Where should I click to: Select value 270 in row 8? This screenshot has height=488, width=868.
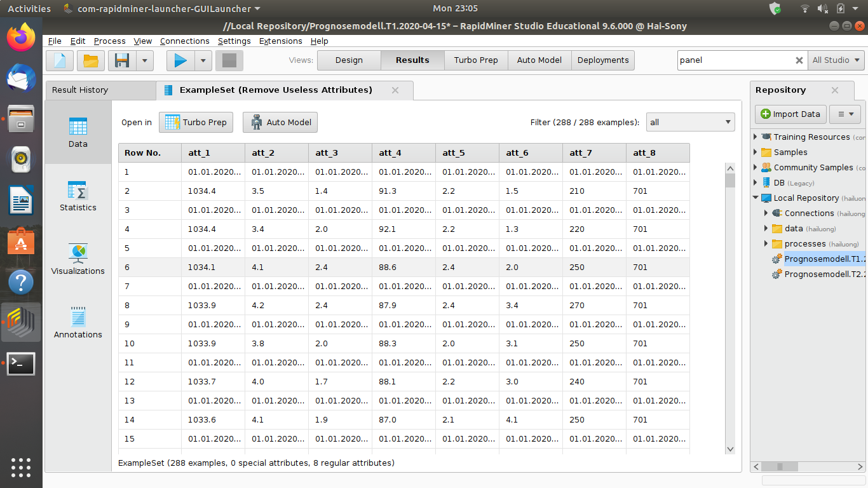[594, 306]
